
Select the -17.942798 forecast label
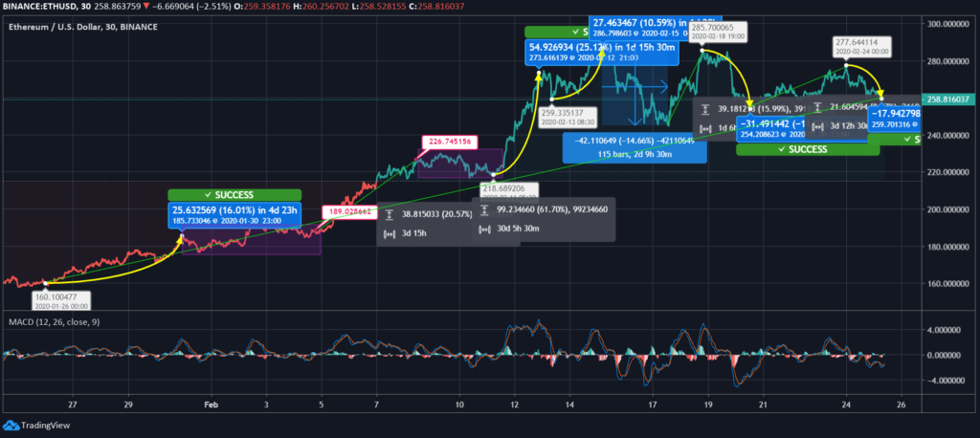(x=895, y=119)
